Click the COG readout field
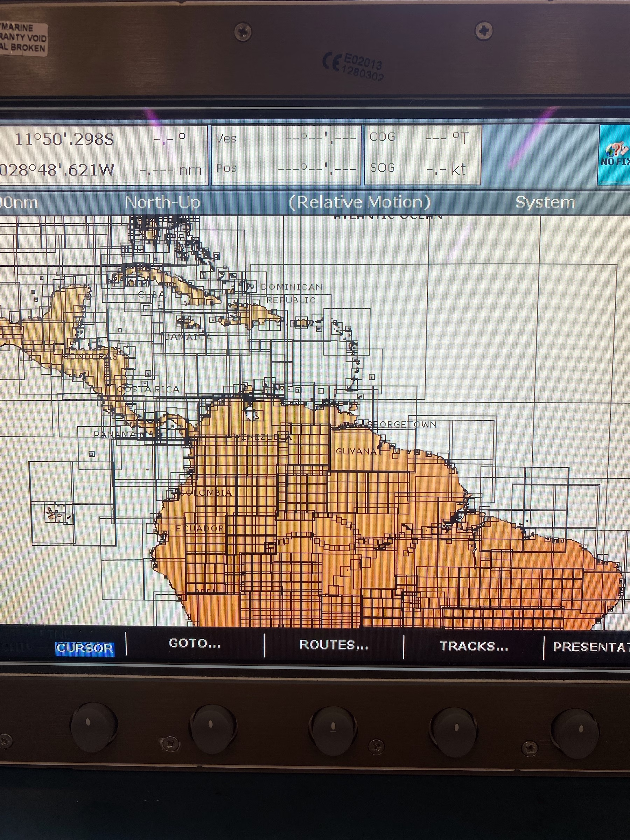 [x=420, y=138]
